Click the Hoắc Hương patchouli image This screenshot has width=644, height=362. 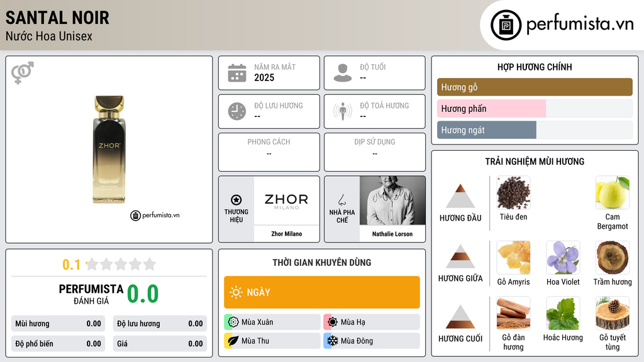(x=563, y=313)
